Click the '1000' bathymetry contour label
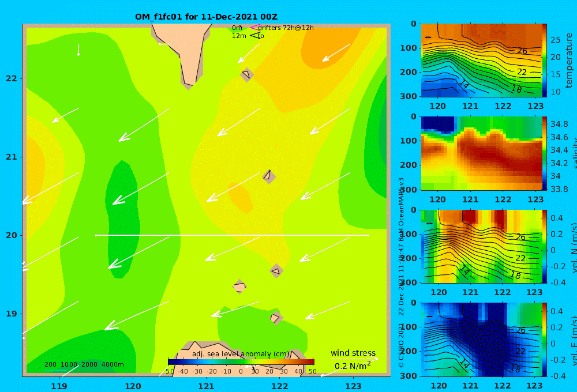577x392 pixels. click(69, 364)
